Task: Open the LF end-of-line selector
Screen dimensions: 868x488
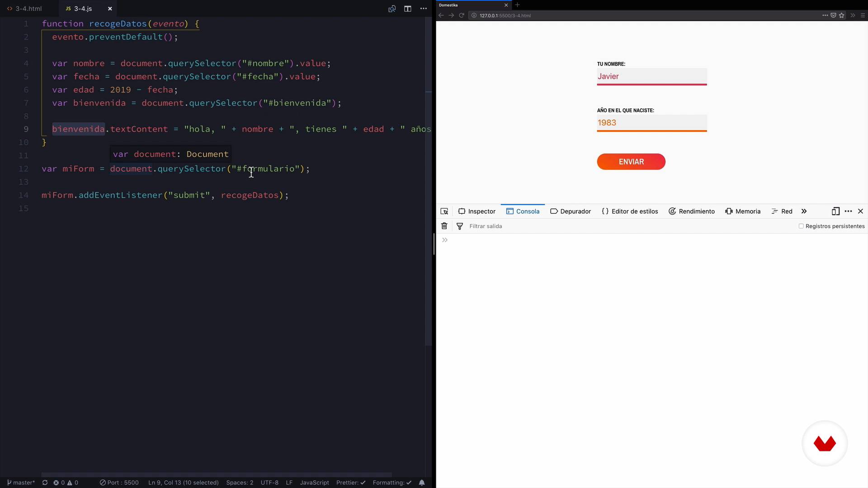Action: click(289, 483)
